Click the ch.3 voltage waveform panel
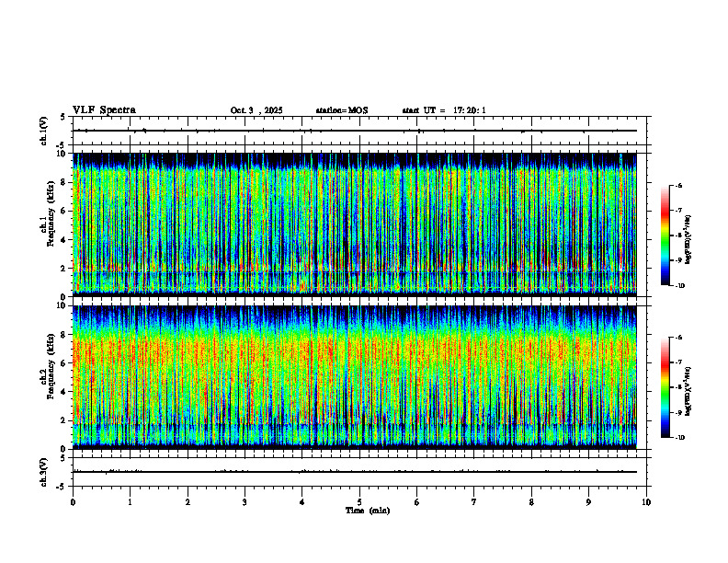728x563 pixels. pos(359,472)
